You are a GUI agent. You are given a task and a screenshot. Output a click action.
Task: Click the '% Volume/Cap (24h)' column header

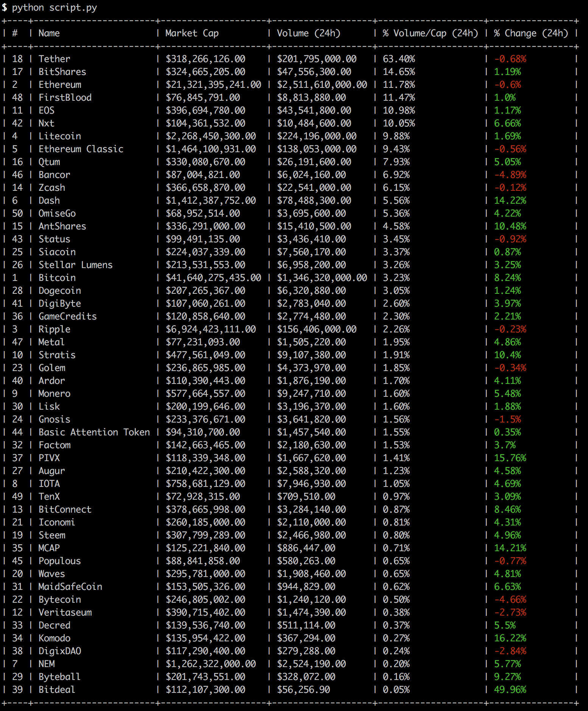pos(431,33)
